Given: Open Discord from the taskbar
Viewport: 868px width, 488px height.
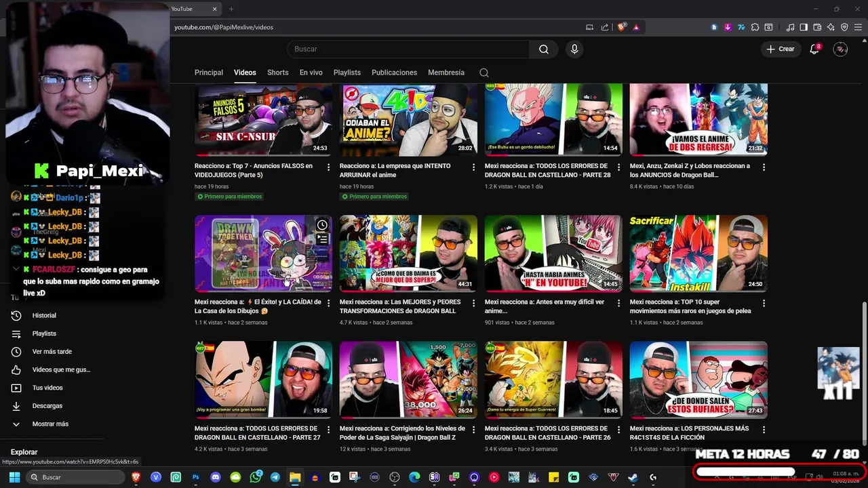Looking at the screenshot, I should (x=216, y=477).
